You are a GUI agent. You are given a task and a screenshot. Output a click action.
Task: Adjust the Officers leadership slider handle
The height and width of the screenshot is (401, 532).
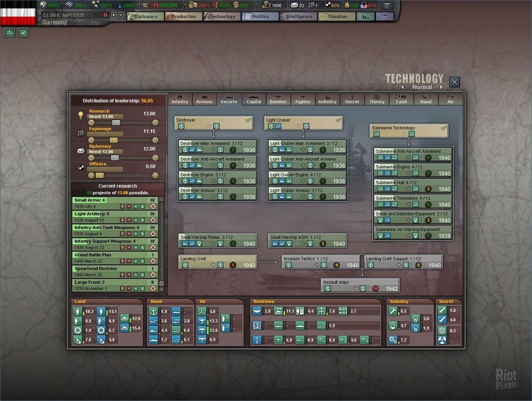pos(99,175)
